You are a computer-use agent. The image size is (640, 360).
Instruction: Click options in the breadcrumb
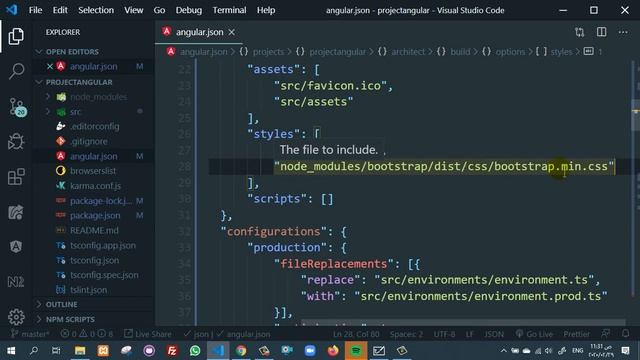510,52
